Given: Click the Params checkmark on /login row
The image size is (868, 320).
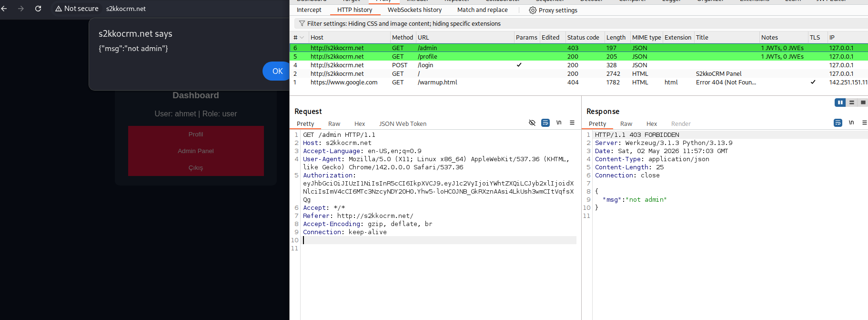Looking at the screenshot, I should pos(519,65).
